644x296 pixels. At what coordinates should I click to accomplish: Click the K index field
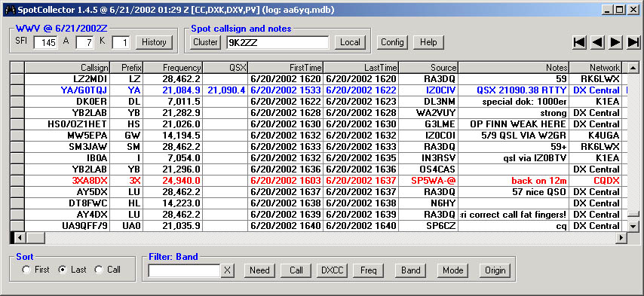[x=121, y=43]
